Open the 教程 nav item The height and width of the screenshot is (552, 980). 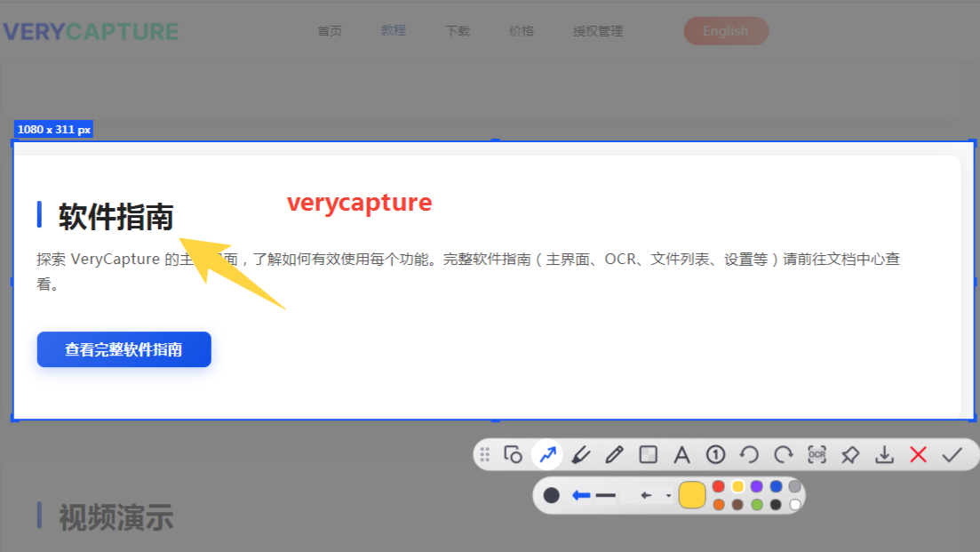tap(394, 30)
